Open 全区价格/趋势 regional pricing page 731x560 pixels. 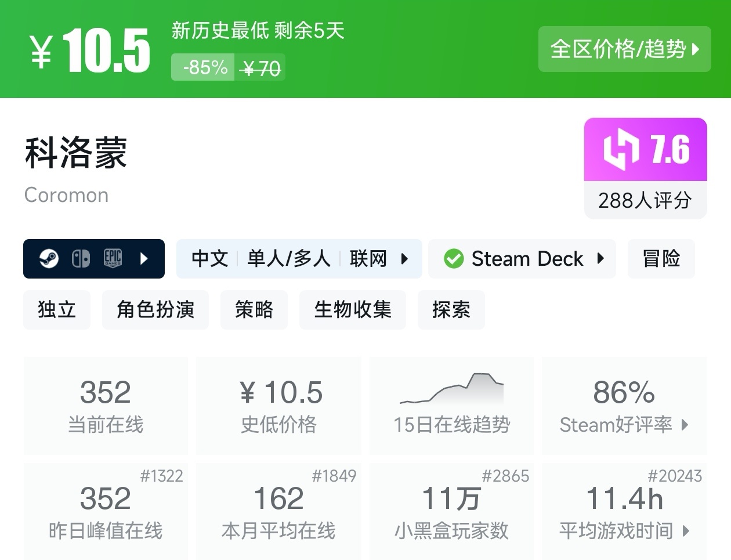coord(624,50)
